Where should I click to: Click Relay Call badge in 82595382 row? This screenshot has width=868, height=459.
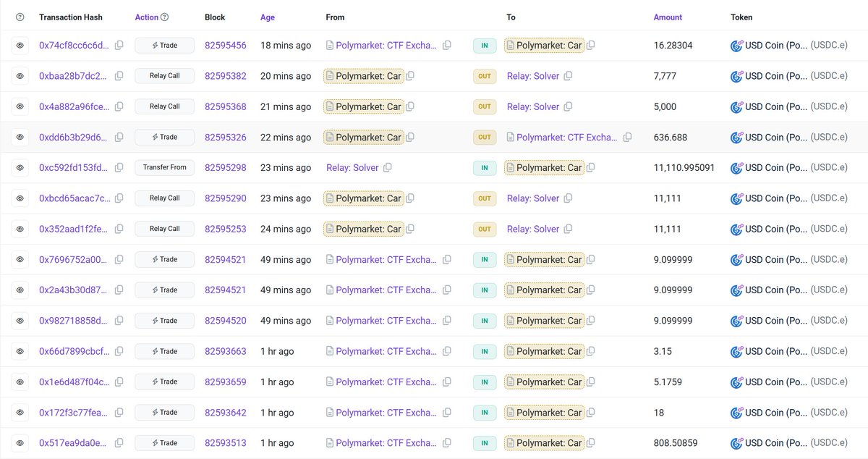click(164, 76)
